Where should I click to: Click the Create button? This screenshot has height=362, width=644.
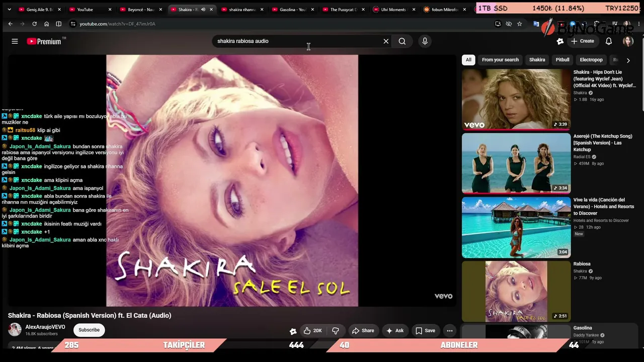[x=583, y=41]
